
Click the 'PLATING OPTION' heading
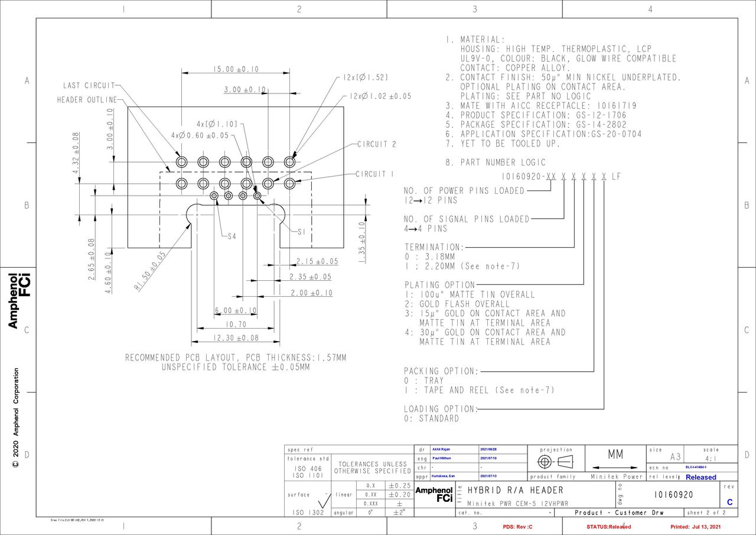pos(439,285)
